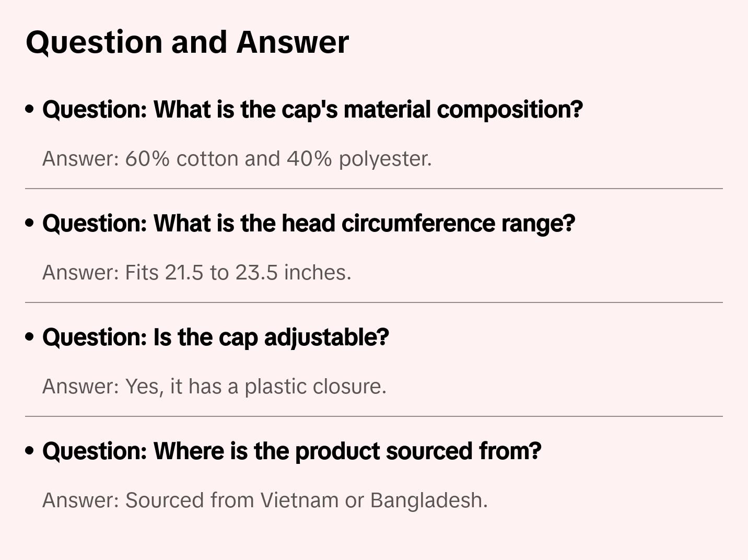Image resolution: width=748 pixels, height=560 pixels.
Task: Click the "Question and Answer" heading
Action: 187,42
